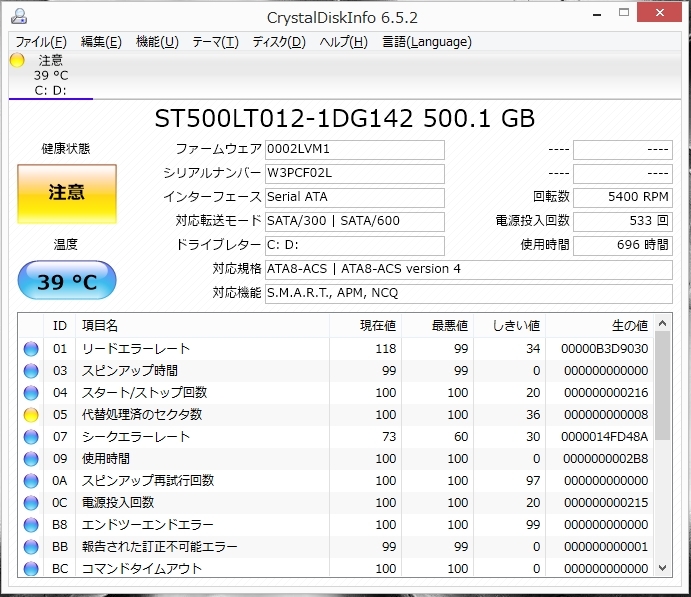
Task: Close the CrystalDiskInfo window
Action: click(660, 12)
